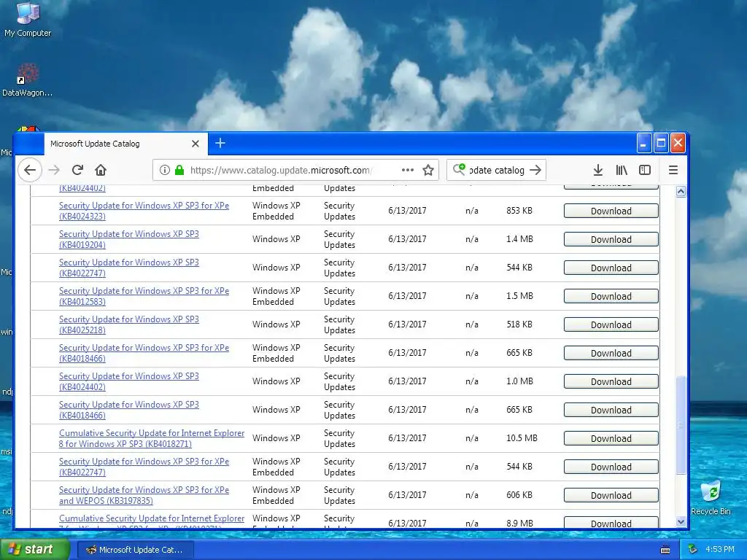Open KB4012583 security update link

(144, 296)
